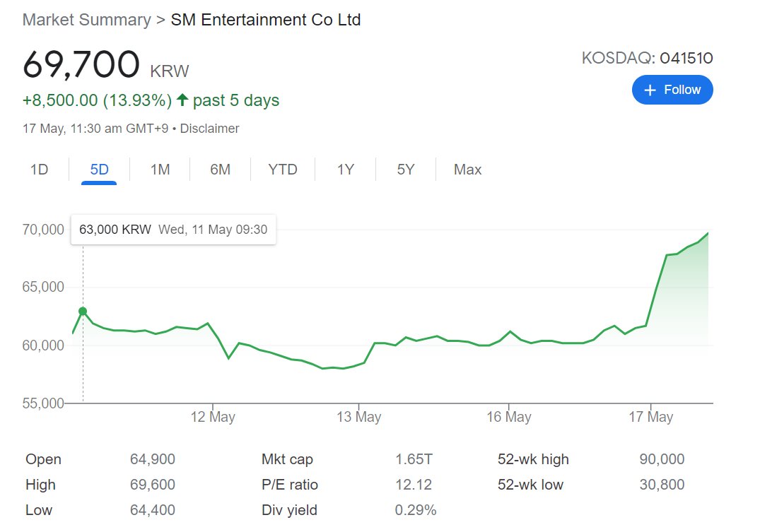Click the 52-wk low label
This screenshot has height=532, width=760.
coord(531,485)
